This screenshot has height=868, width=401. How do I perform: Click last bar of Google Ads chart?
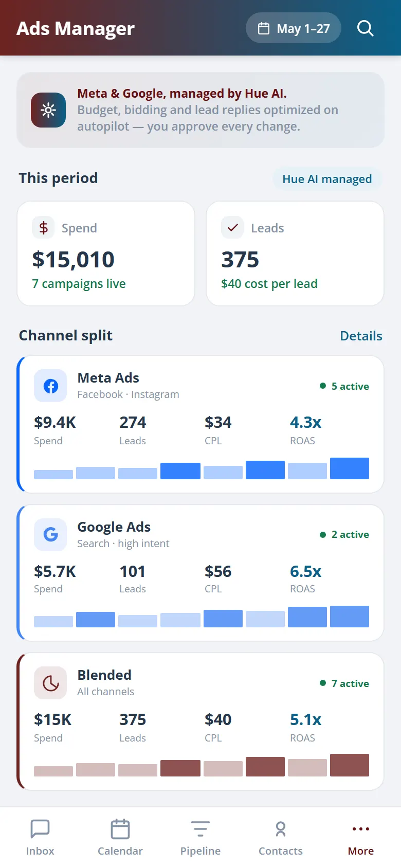(x=350, y=617)
